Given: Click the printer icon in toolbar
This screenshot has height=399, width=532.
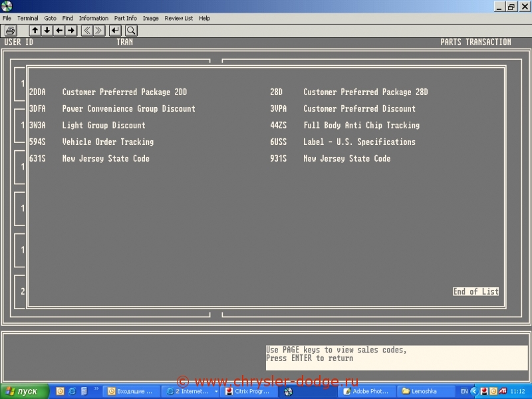Looking at the screenshot, I should click(x=11, y=31).
